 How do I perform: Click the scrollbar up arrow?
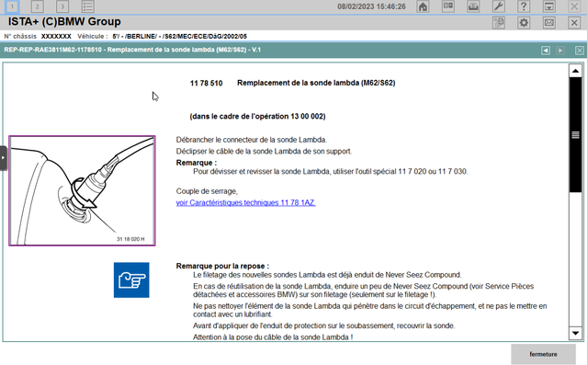pos(575,71)
